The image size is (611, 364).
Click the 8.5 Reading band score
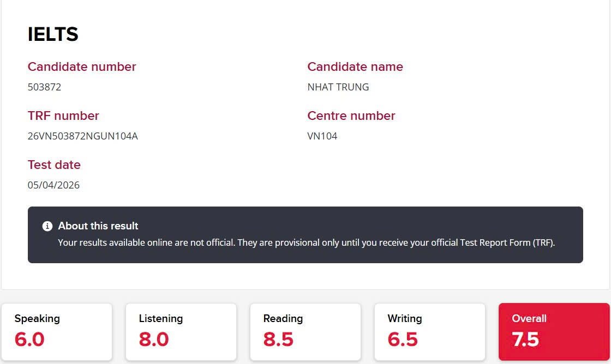(x=278, y=339)
